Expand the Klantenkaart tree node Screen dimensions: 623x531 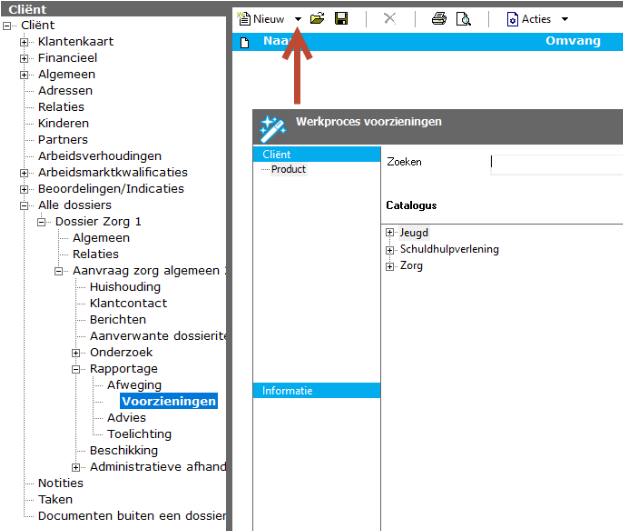[x=25, y=42]
